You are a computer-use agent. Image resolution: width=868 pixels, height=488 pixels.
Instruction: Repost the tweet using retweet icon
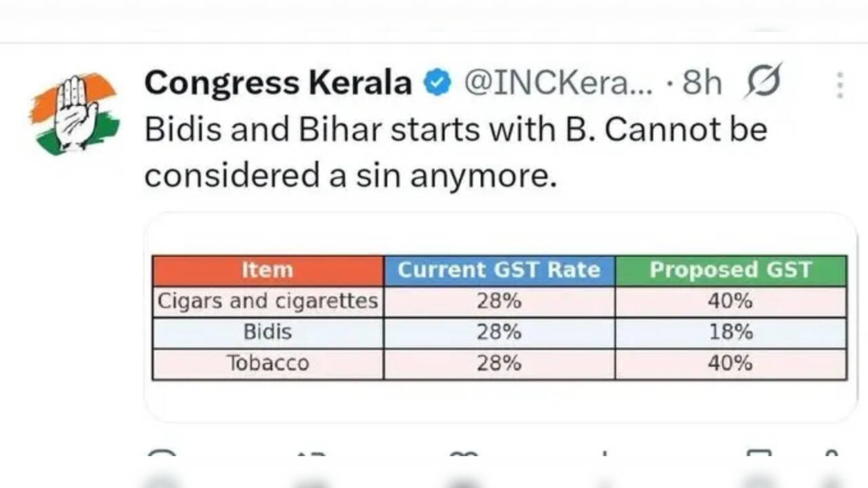click(x=312, y=453)
